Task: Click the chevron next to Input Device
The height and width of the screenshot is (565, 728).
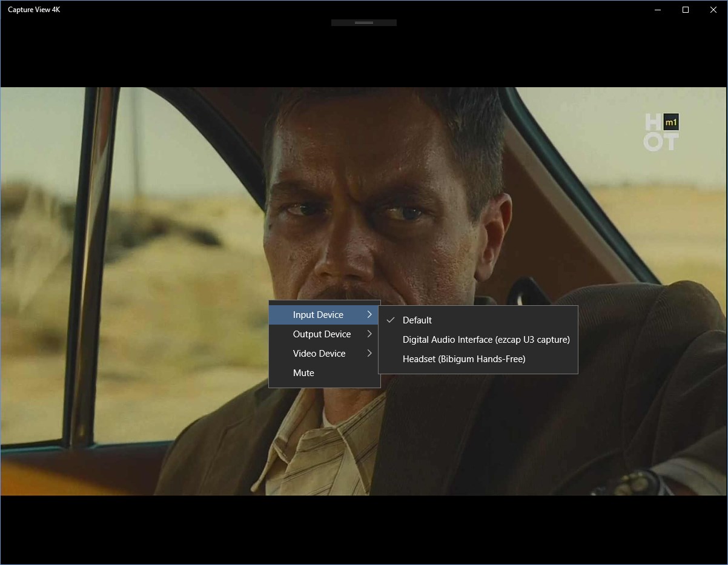Action: pyautogui.click(x=369, y=315)
